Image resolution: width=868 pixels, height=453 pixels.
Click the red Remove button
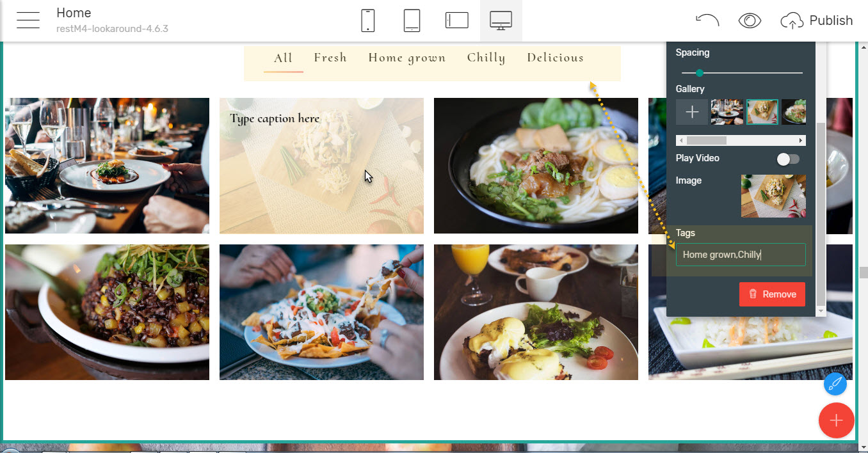tap(772, 294)
